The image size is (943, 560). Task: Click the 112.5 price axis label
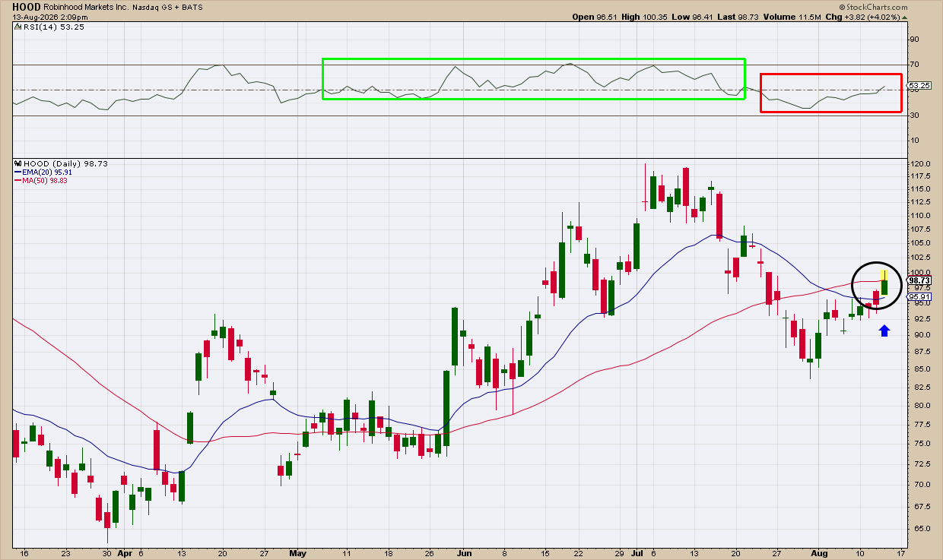[x=920, y=202]
